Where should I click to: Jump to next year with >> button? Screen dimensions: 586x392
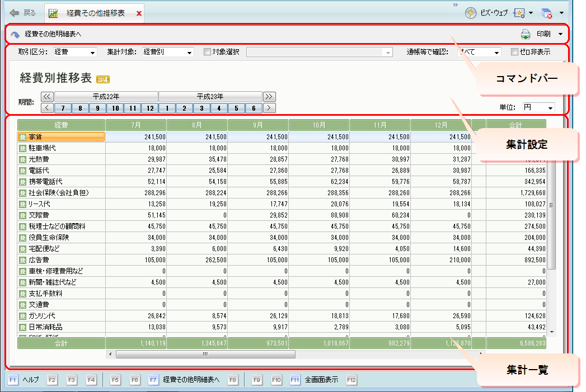pyautogui.click(x=269, y=97)
